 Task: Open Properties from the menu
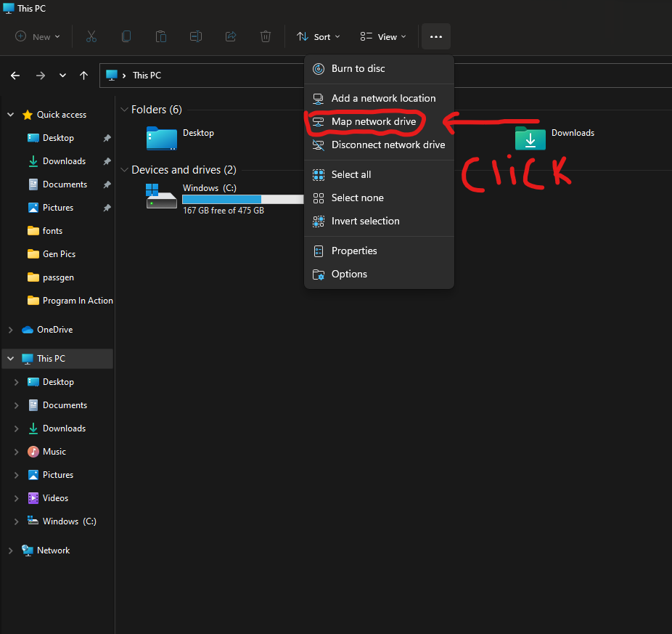tap(379, 251)
